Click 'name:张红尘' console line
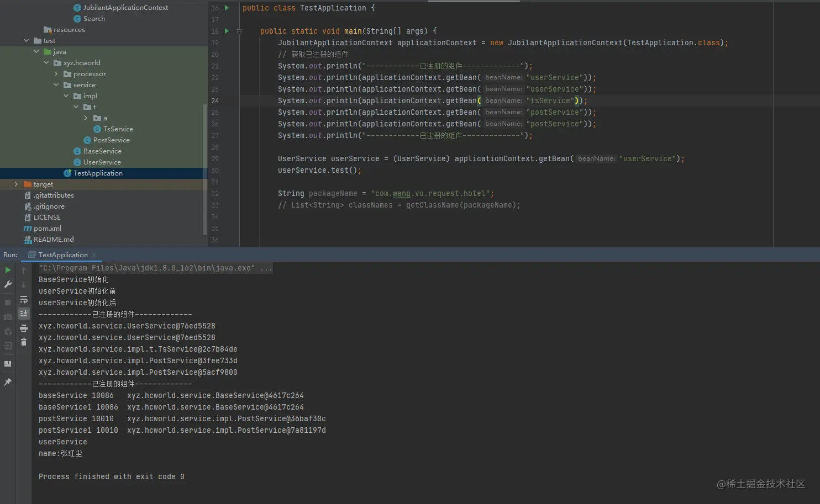 click(x=60, y=454)
